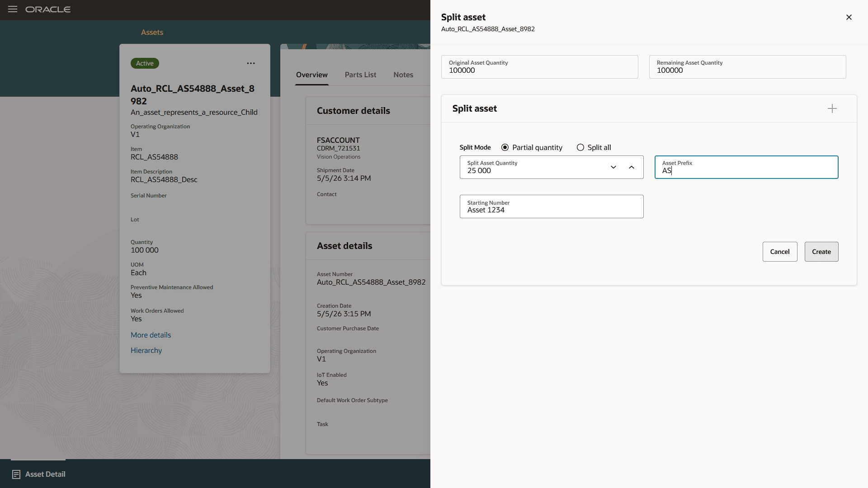Switch to the Notes tab

click(x=403, y=75)
